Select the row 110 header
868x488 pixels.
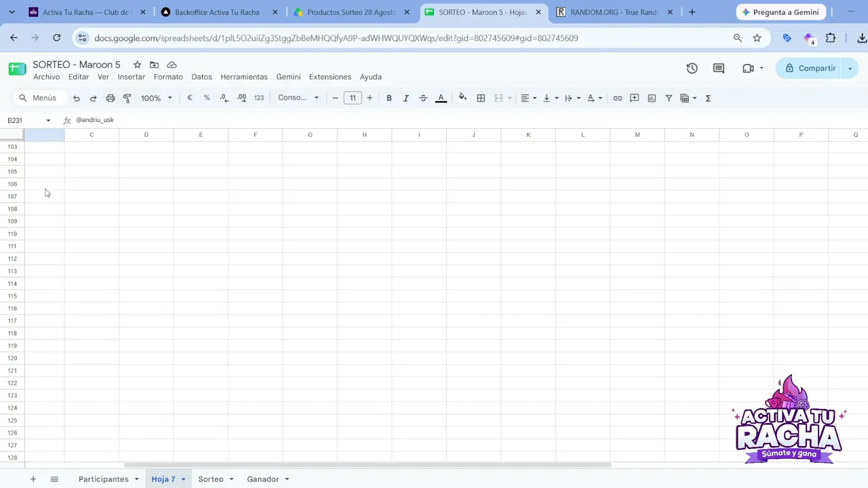click(x=12, y=234)
